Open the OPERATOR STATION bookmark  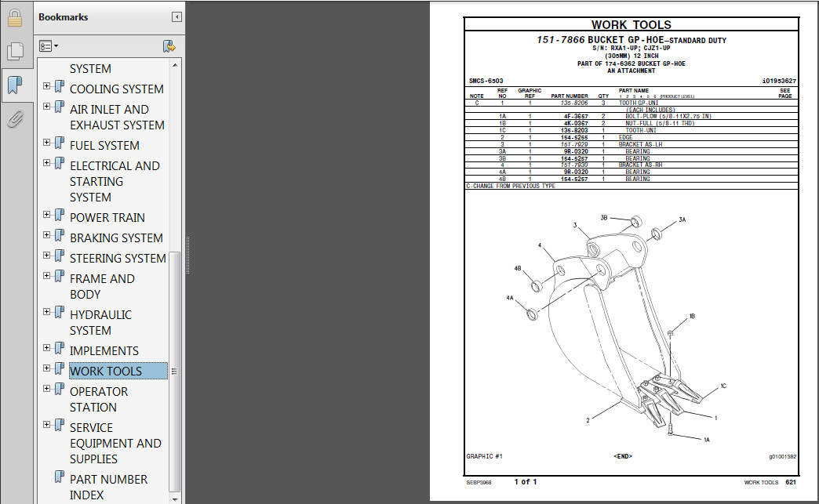click(99, 399)
